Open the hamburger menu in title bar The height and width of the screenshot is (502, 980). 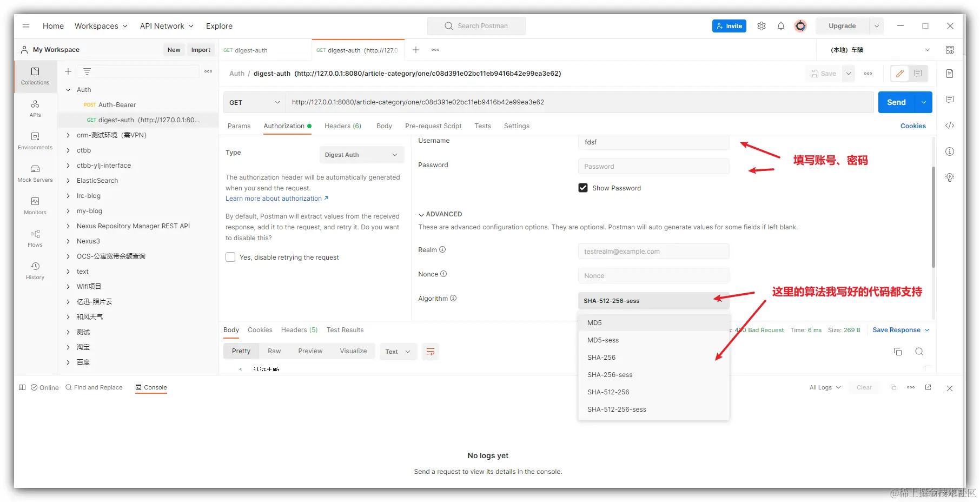pyautogui.click(x=26, y=26)
